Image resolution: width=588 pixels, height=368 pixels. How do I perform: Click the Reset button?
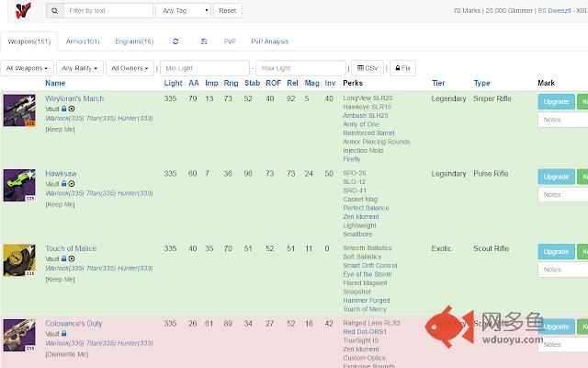click(x=228, y=10)
